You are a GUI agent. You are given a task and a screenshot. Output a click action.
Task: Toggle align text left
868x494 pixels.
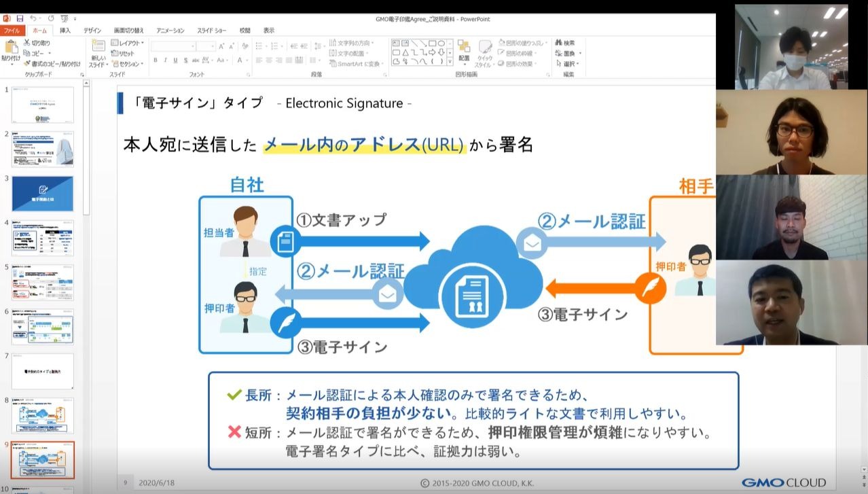(x=259, y=60)
